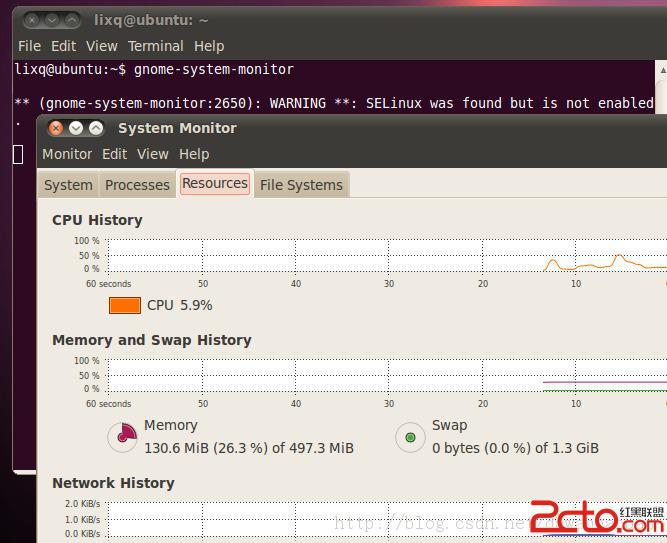Screen dimensions: 667x543
Task: Click the 130.6 MiB memory usage text
Action: pos(249,448)
